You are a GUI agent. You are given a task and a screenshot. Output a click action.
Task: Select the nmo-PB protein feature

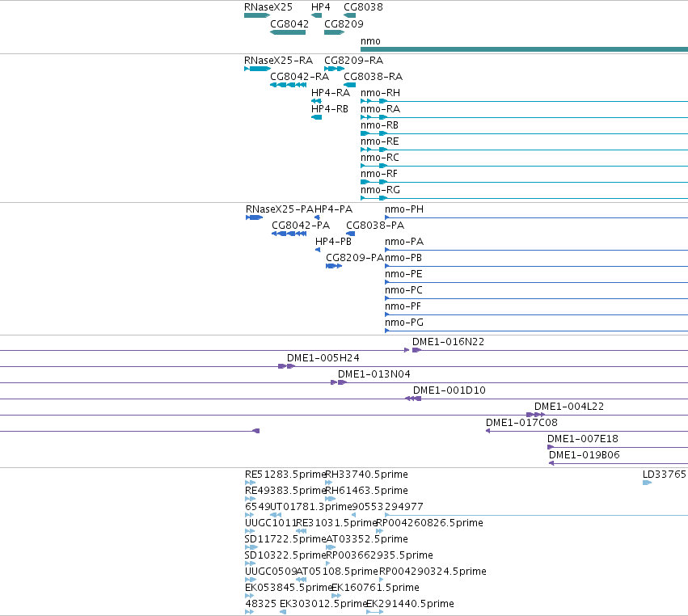pos(536,266)
